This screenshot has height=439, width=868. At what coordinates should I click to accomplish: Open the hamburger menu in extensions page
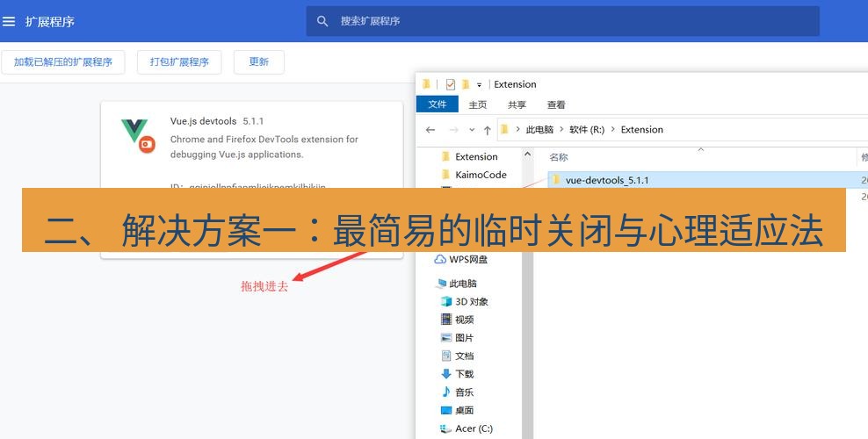(8, 22)
